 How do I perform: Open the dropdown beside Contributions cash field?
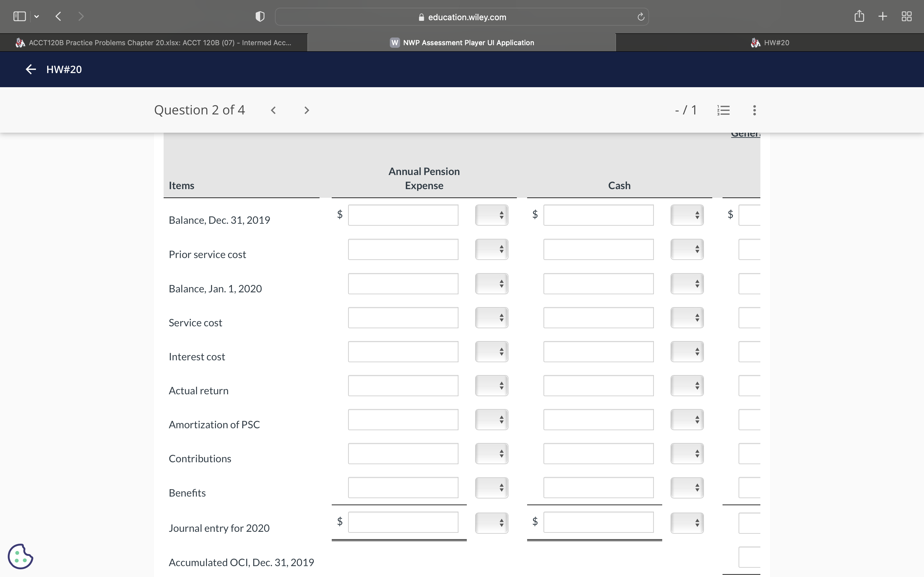tap(687, 453)
